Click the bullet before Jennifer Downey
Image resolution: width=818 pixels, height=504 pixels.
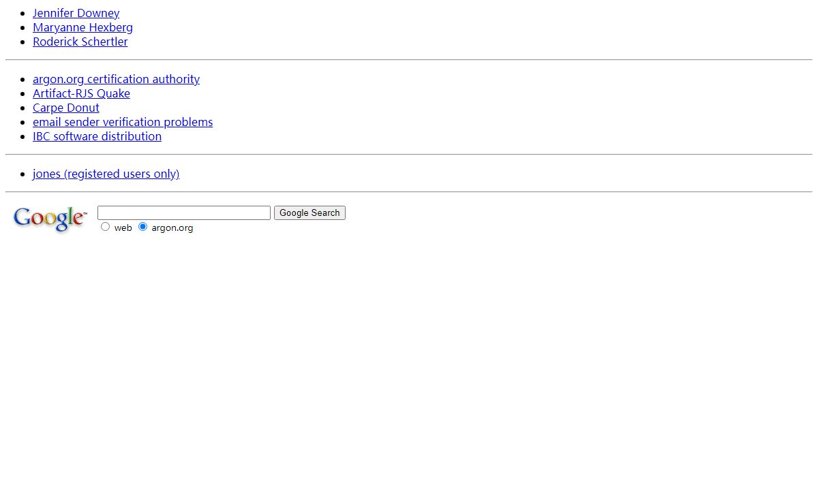22,14
